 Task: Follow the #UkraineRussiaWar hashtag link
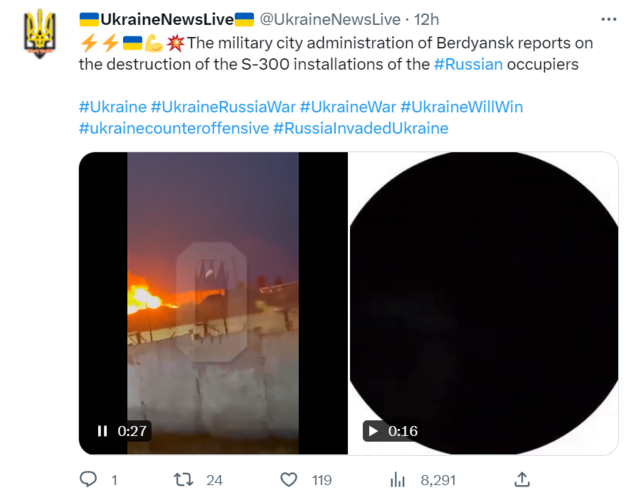point(223,107)
